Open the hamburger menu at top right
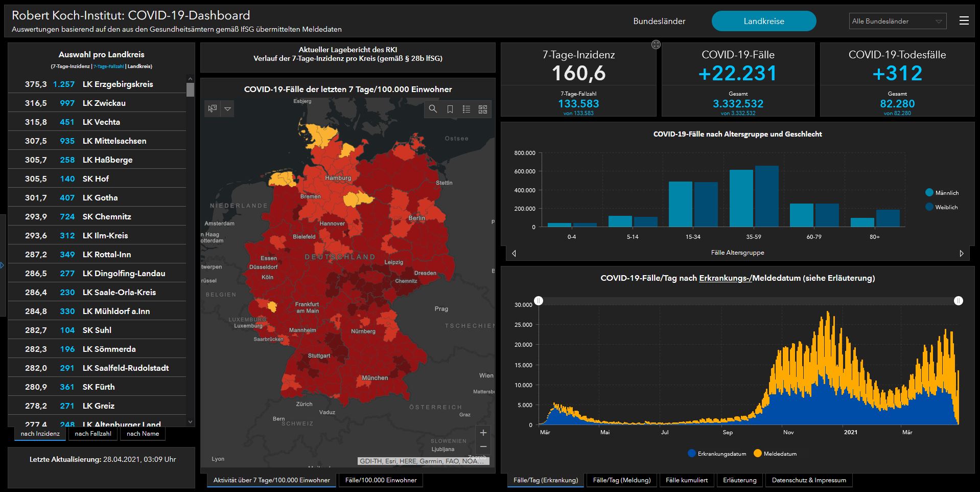 click(x=964, y=21)
